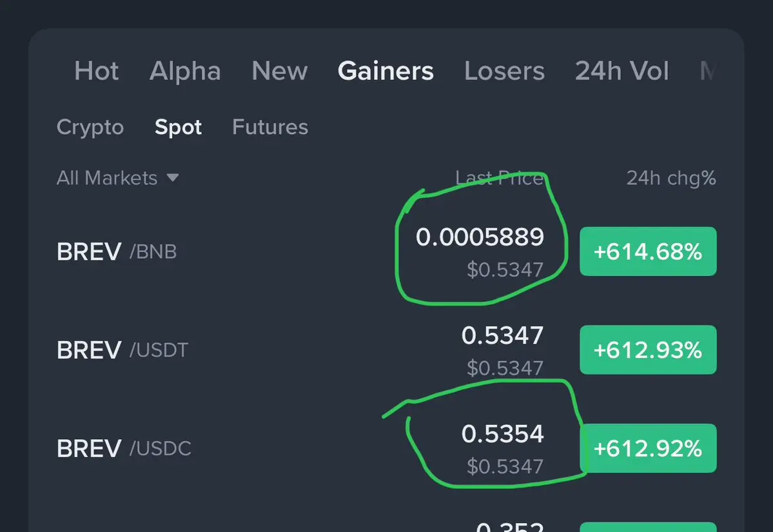
Task: Open the BREV /USDC pair row
Action: (124, 448)
